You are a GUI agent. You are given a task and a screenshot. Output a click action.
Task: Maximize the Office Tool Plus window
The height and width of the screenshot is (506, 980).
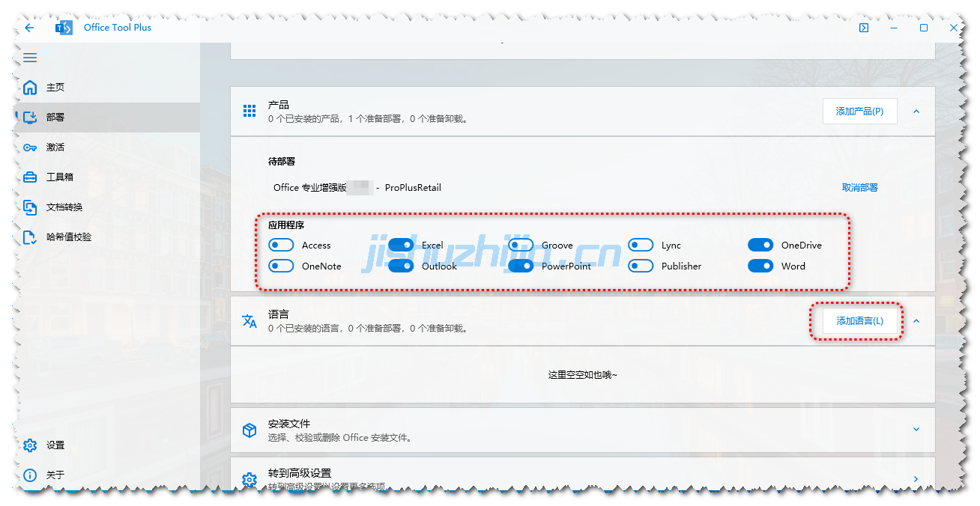tap(924, 28)
